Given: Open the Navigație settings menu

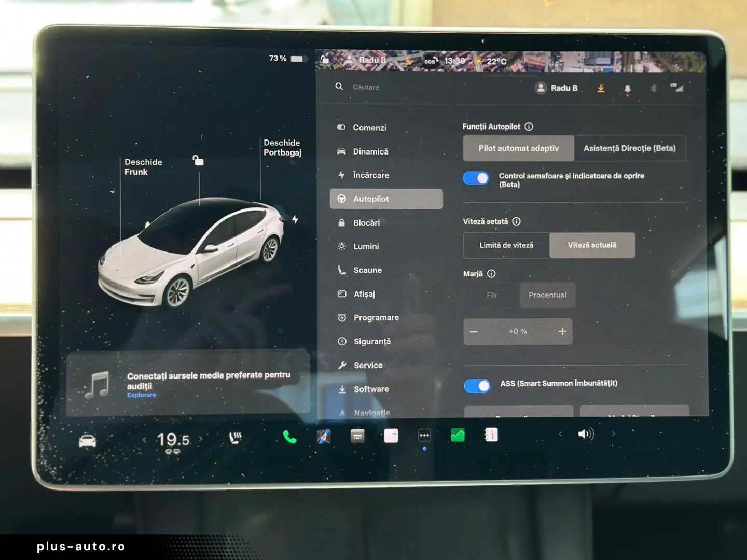Looking at the screenshot, I should click(x=386, y=412).
